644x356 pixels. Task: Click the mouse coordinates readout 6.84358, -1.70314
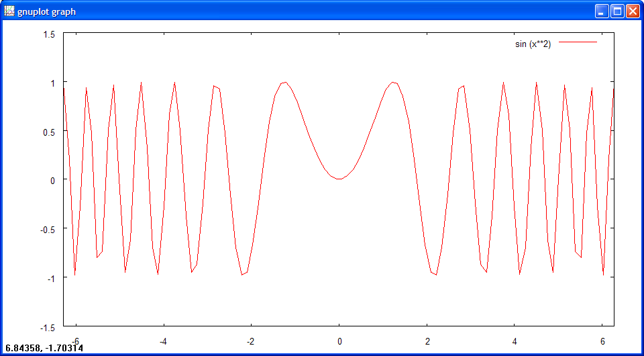[x=44, y=349]
